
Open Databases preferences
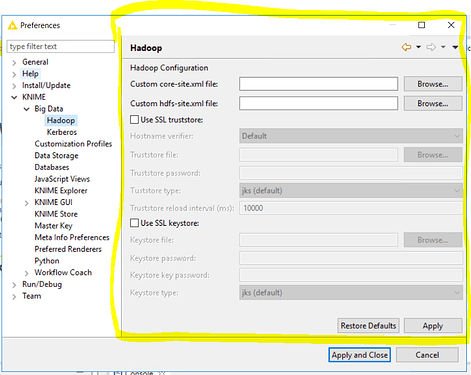(x=52, y=167)
